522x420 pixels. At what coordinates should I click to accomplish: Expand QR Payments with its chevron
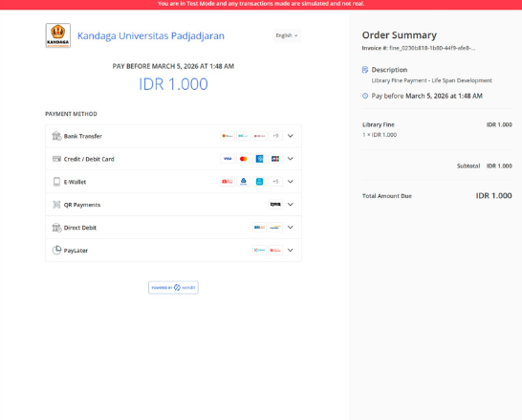(291, 205)
